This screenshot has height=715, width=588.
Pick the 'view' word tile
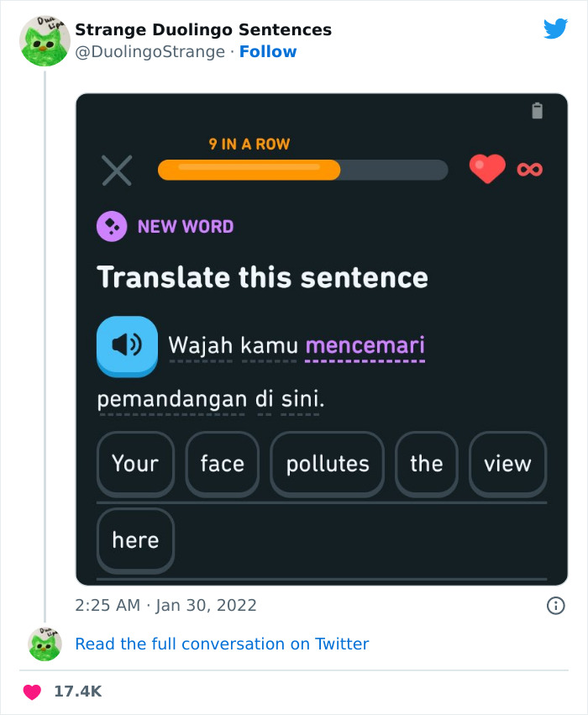tap(507, 463)
